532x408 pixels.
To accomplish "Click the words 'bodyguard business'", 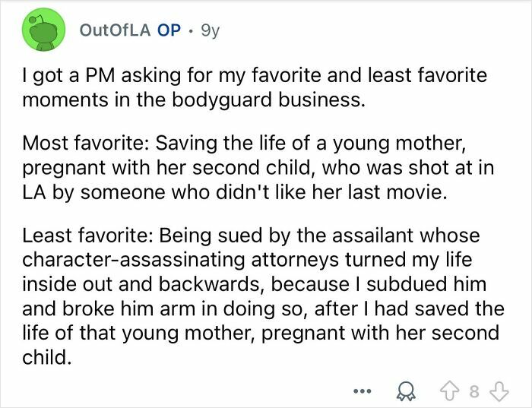I will point(269,100).
